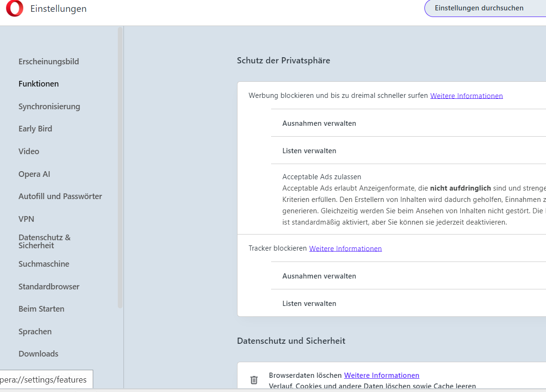Open Weitere Informationen link for Tracker blockieren
546x392 pixels.
[x=345, y=248]
